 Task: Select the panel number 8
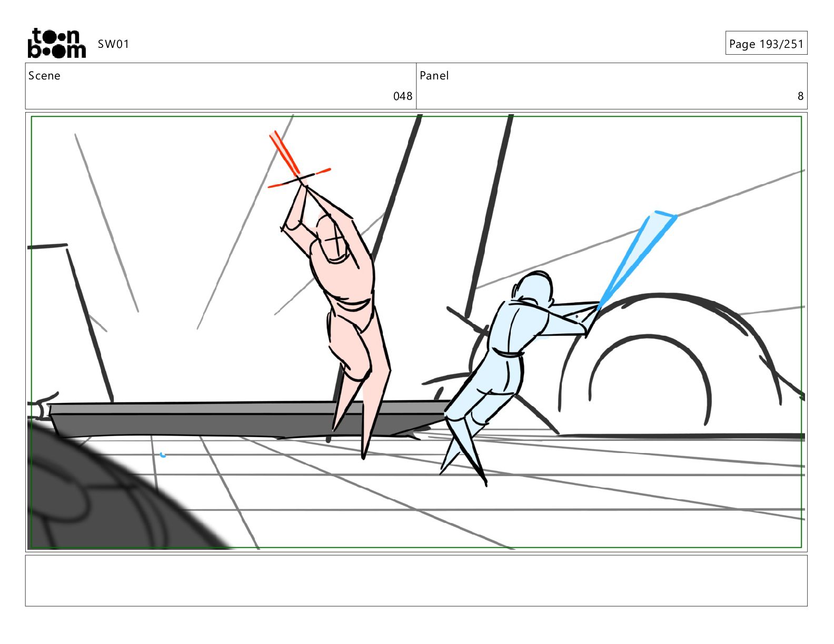click(800, 96)
